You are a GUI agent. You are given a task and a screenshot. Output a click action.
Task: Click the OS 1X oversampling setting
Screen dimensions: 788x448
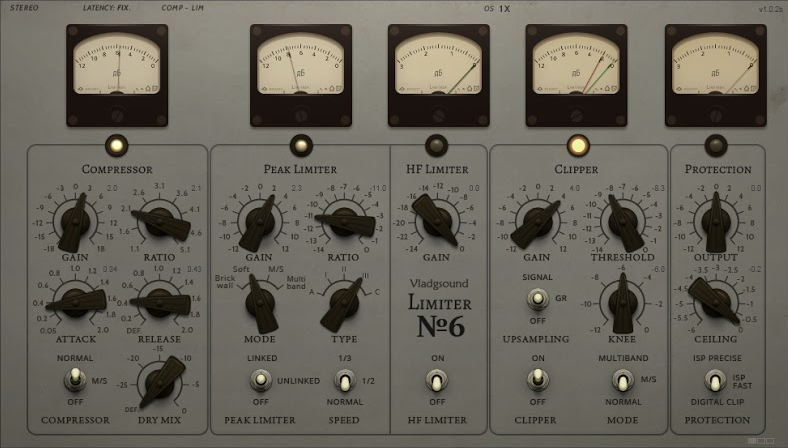click(497, 9)
